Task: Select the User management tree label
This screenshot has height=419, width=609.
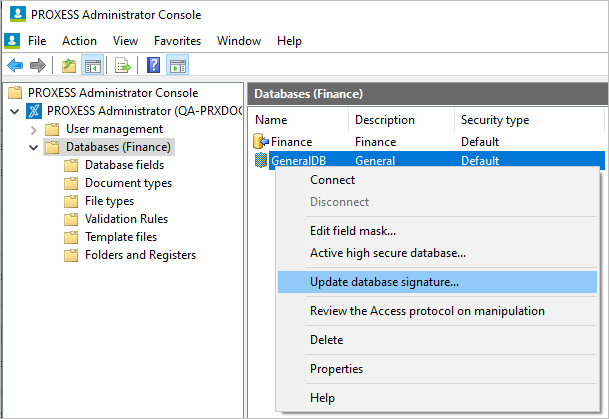Action: tap(114, 129)
